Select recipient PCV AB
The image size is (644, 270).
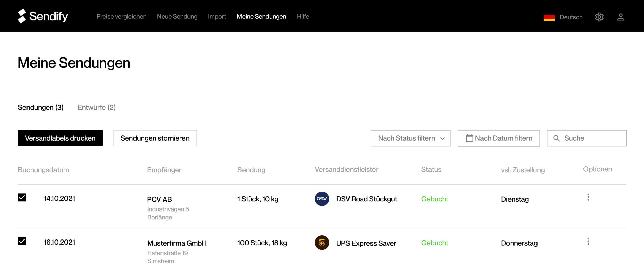tap(159, 199)
